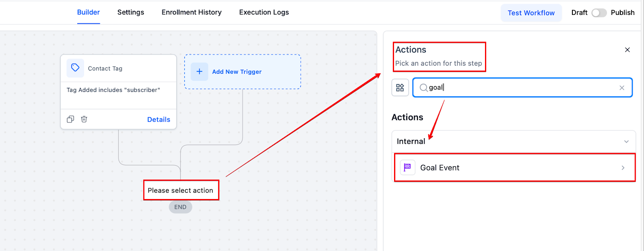The height and width of the screenshot is (251, 644).
Task: Click the Contact Tag trigger icon
Action: pyautogui.click(x=75, y=68)
